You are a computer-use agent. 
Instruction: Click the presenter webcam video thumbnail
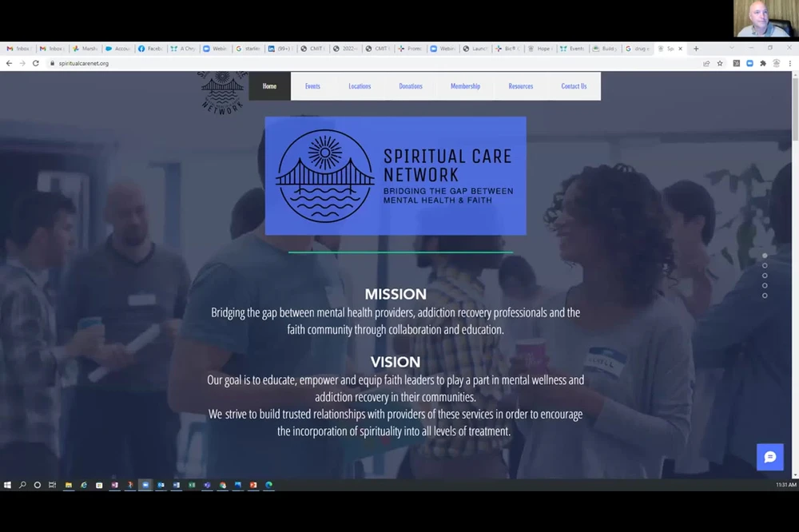click(x=766, y=19)
